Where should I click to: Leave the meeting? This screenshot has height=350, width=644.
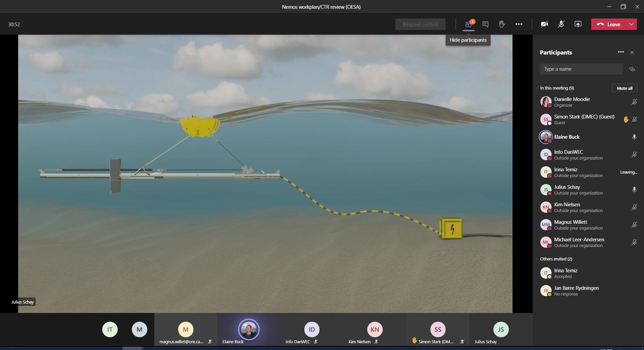[610, 24]
